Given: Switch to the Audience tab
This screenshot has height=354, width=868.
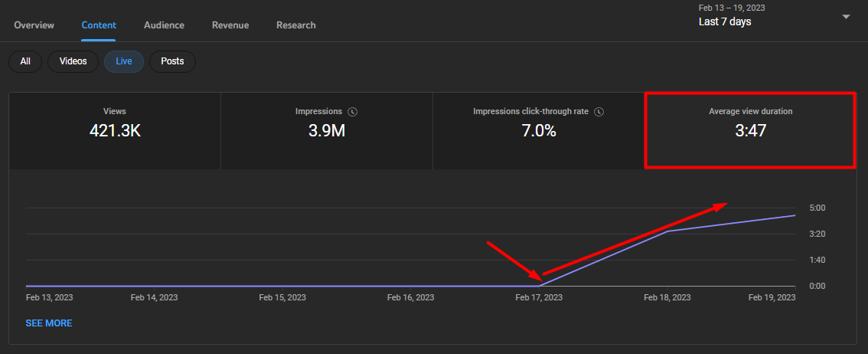Looking at the screenshot, I should click(x=164, y=25).
